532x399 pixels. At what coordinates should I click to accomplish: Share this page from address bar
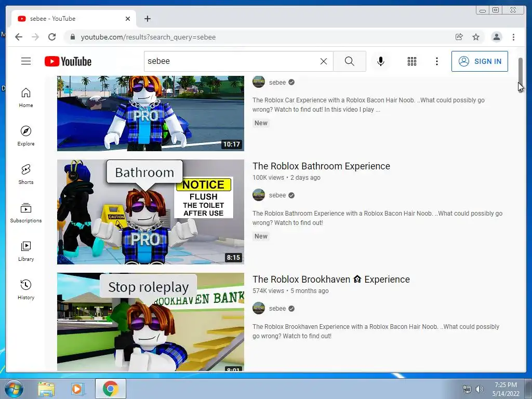coord(459,37)
